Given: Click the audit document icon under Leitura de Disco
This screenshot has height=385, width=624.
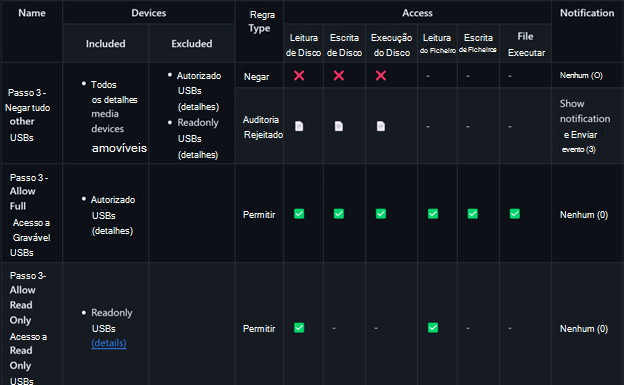Looking at the screenshot, I should (299, 126).
